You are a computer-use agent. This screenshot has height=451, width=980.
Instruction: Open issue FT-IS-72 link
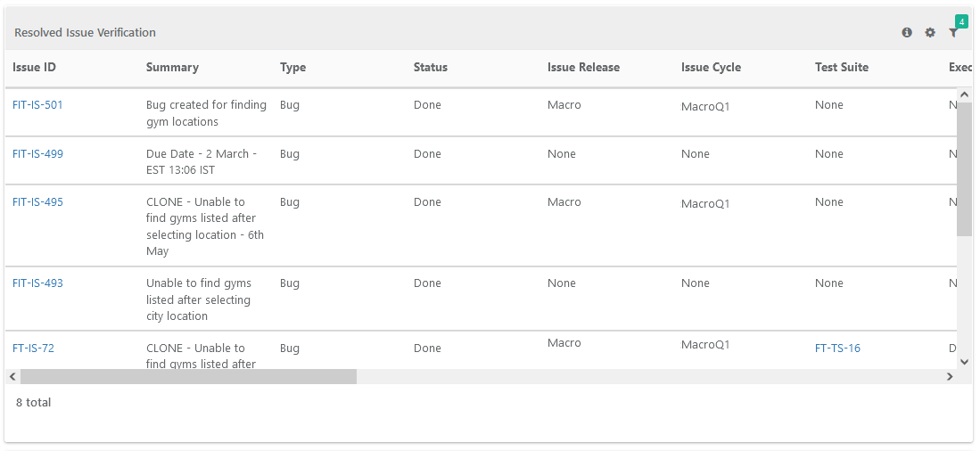pyautogui.click(x=33, y=348)
